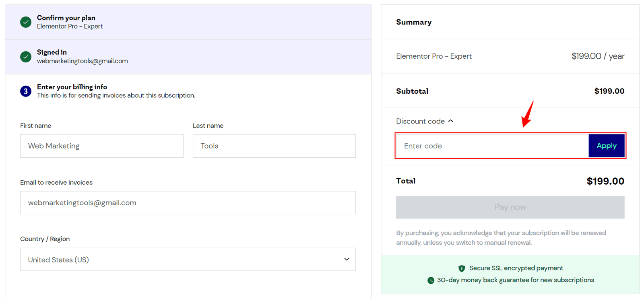Click the Secure SSL encrypted payment text
Screen dimensions: 644x299
pyautogui.click(x=516, y=268)
